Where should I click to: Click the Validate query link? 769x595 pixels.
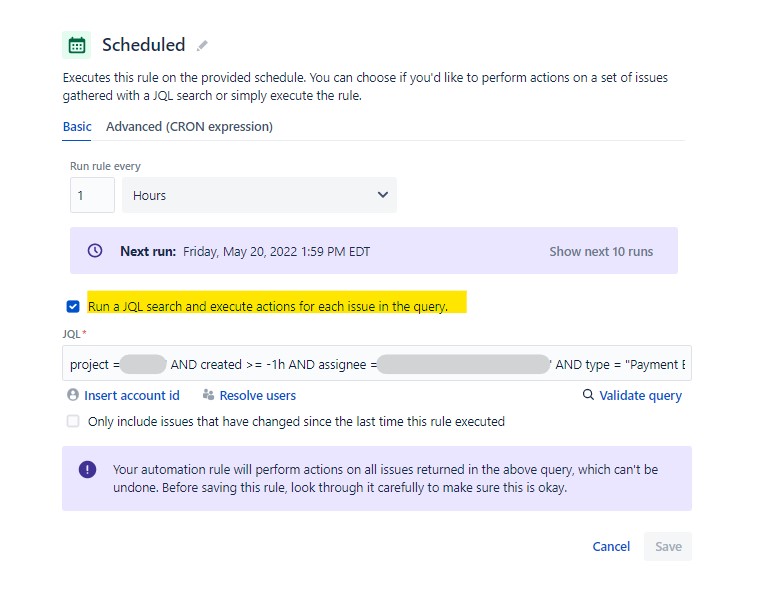[641, 395]
